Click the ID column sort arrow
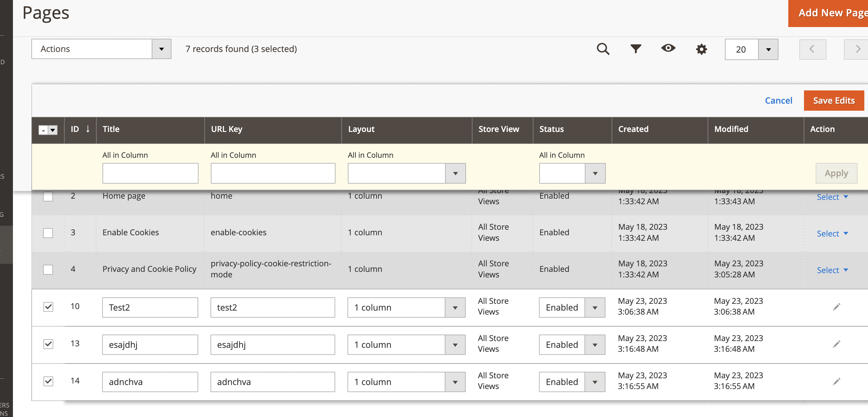 coord(88,129)
